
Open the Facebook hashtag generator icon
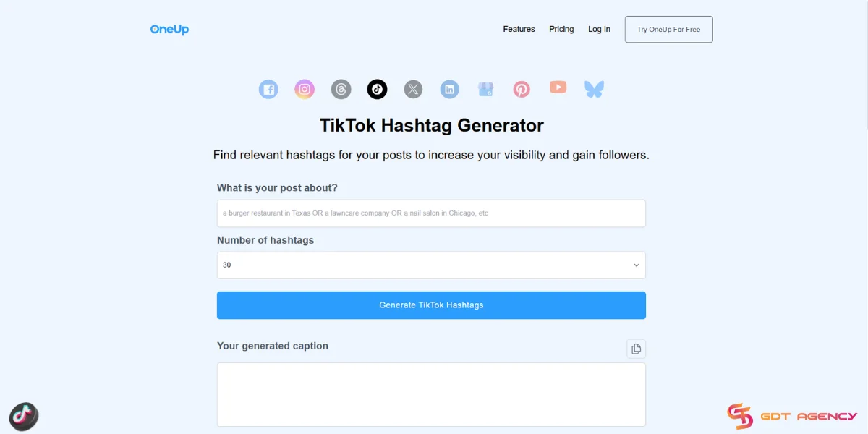point(268,90)
